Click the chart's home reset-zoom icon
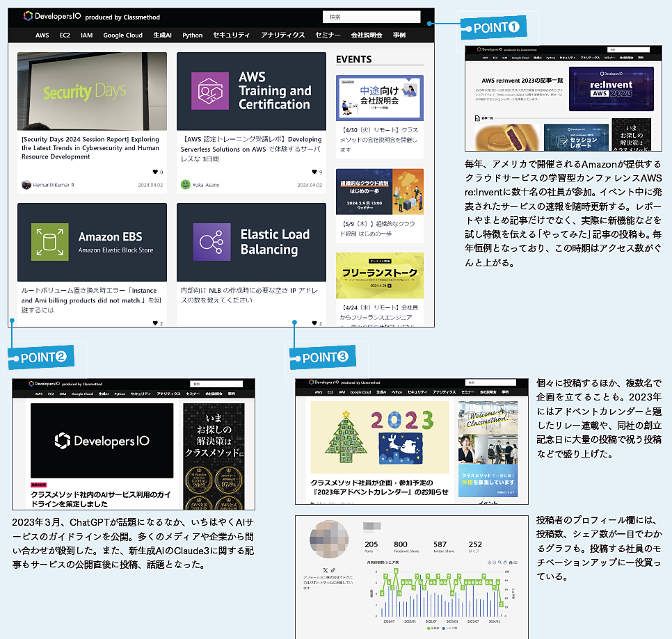Screen dimensions: 672x639 (x=511, y=563)
